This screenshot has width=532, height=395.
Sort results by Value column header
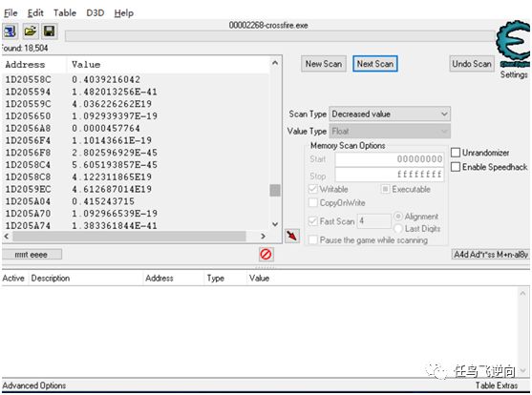tap(168, 65)
